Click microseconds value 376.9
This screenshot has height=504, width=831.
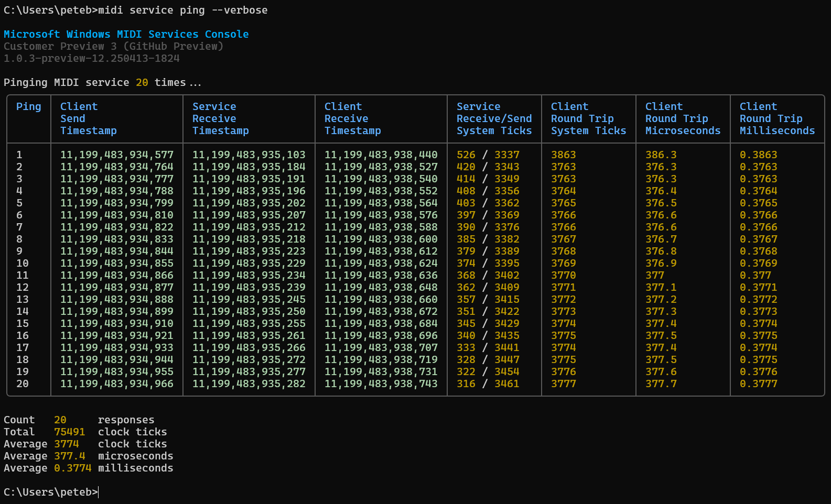point(661,263)
